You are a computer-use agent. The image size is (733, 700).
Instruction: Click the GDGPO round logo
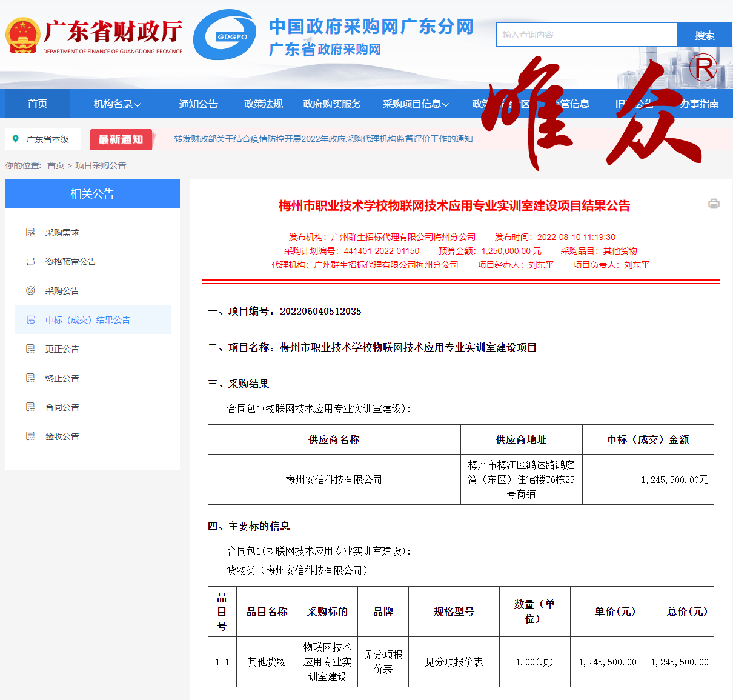225,35
